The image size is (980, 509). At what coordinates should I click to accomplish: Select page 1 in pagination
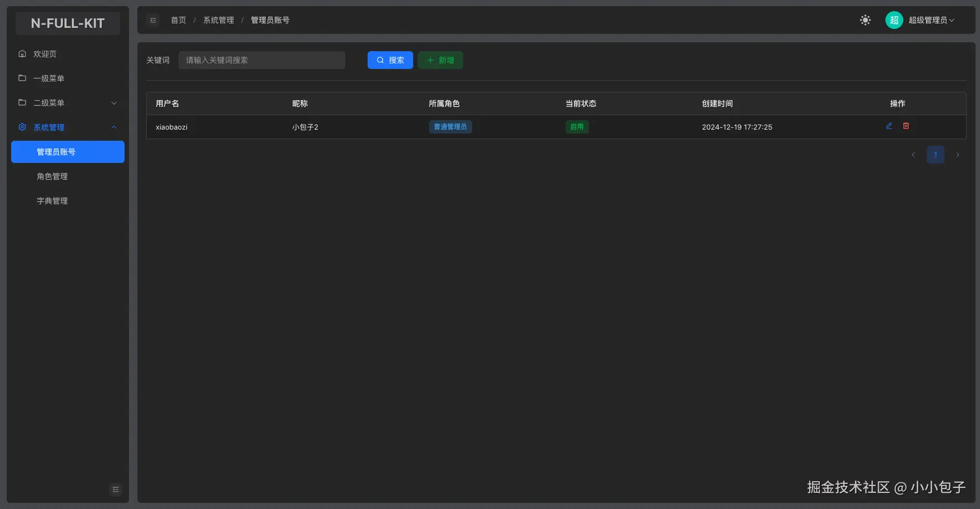coord(936,155)
